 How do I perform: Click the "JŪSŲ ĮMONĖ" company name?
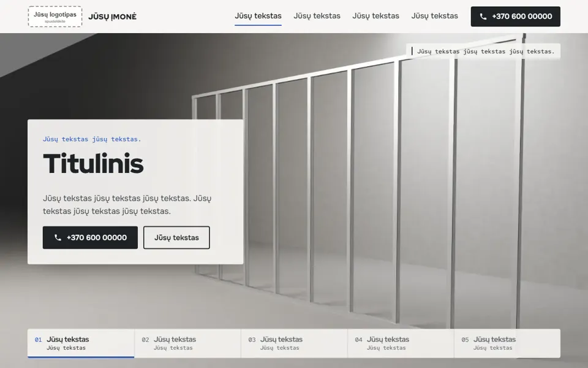click(113, 17)
